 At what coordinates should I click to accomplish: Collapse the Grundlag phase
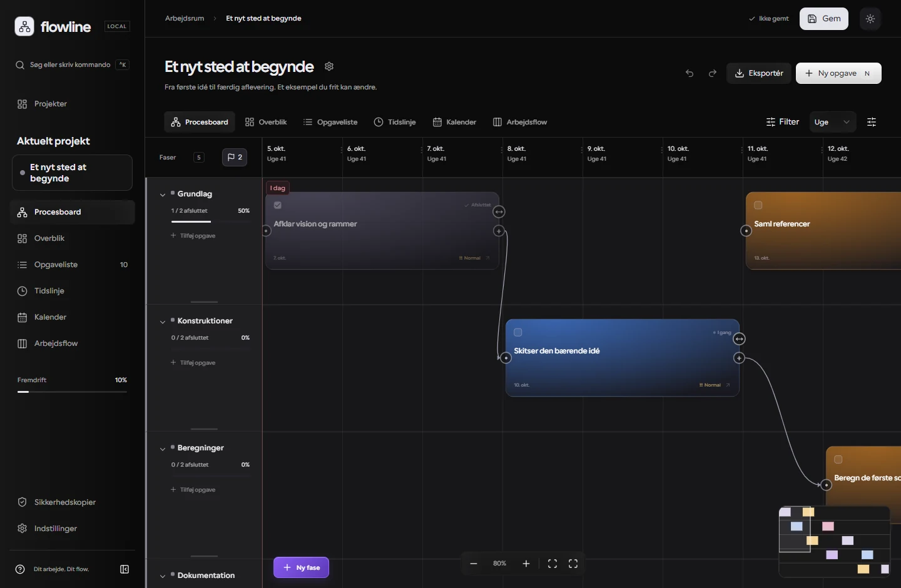pos(163,195)
